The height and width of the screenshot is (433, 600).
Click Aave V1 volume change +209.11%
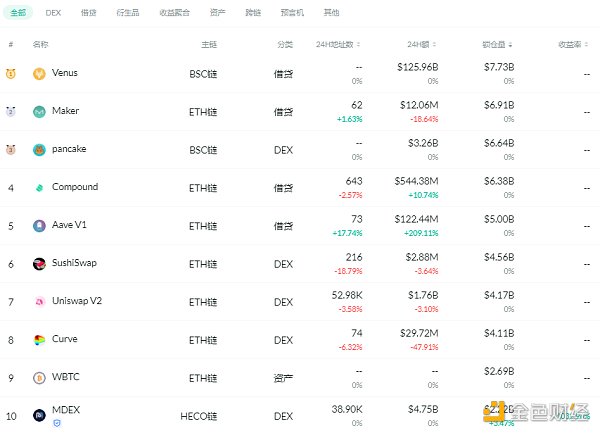pos(421,233)
